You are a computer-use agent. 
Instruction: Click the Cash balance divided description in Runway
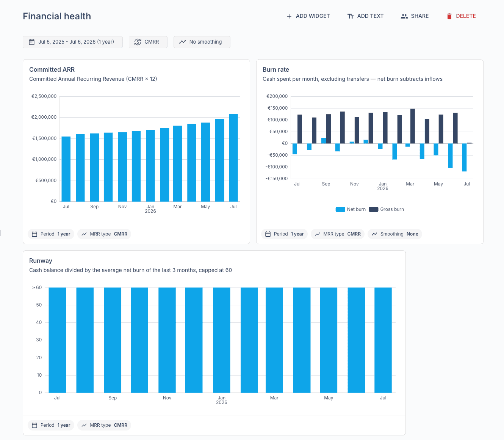(x=130, y=270)
